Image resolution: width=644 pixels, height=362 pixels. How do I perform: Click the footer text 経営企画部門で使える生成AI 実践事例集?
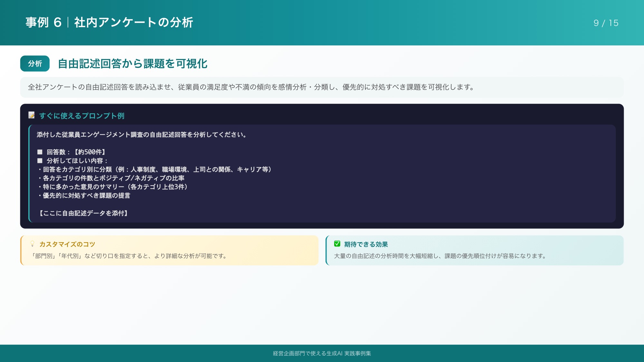322,353
